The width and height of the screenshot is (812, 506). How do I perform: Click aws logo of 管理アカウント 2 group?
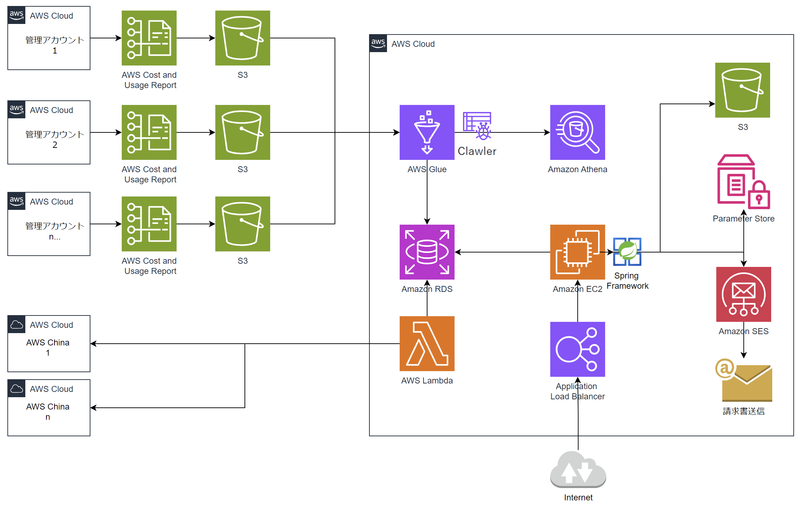click(x=17, y=110)
